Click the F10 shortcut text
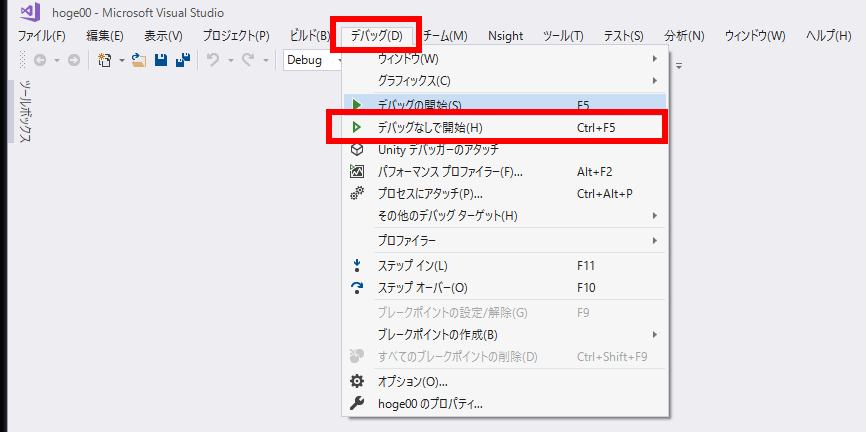866x432 pixels. (x=586, y=288)
